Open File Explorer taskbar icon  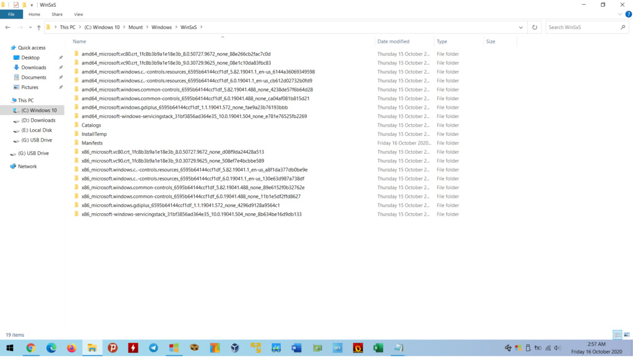pos(92,348)
